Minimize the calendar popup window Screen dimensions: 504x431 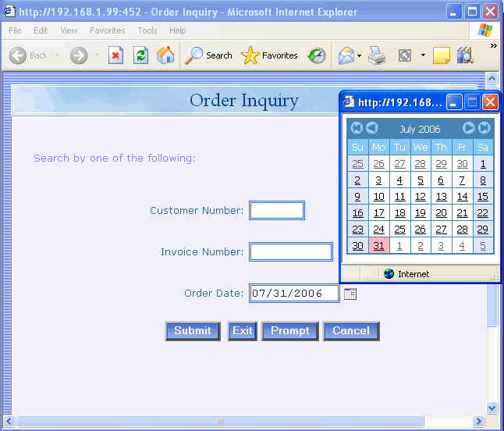pyautogui.click(x=454, y=102)
